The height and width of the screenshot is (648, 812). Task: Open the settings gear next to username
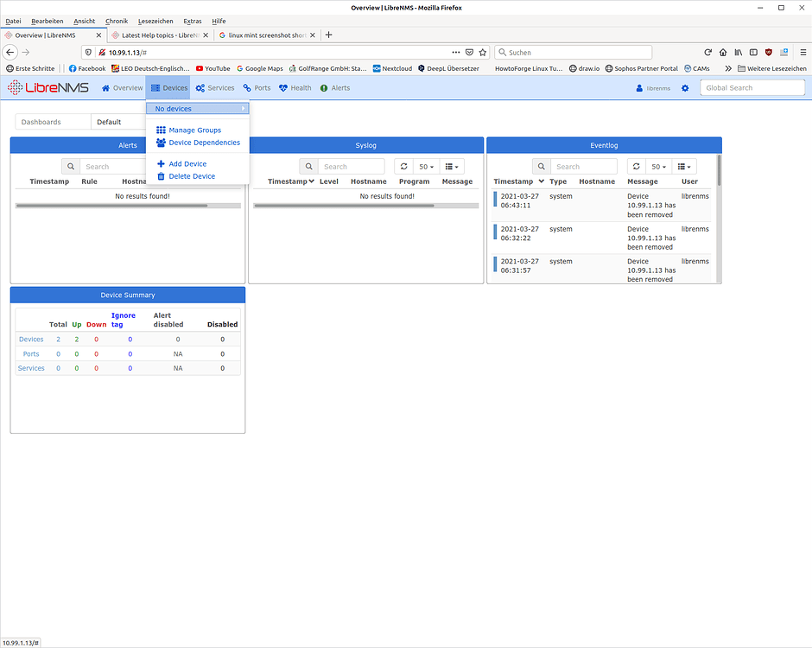pyautogui.click(x=685, y=87)
